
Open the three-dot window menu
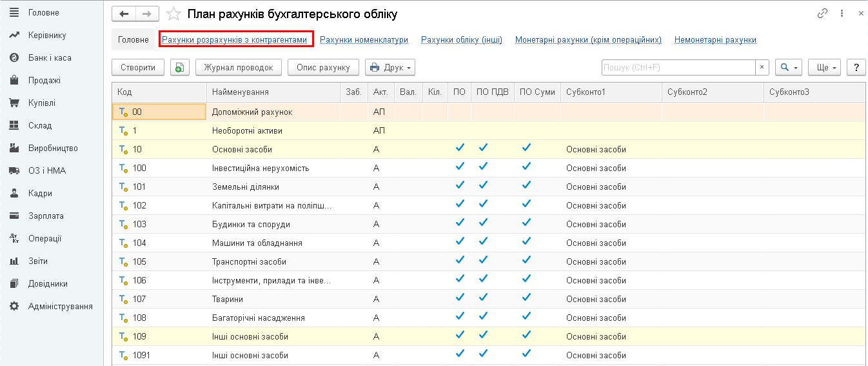(x=842, y=14)
